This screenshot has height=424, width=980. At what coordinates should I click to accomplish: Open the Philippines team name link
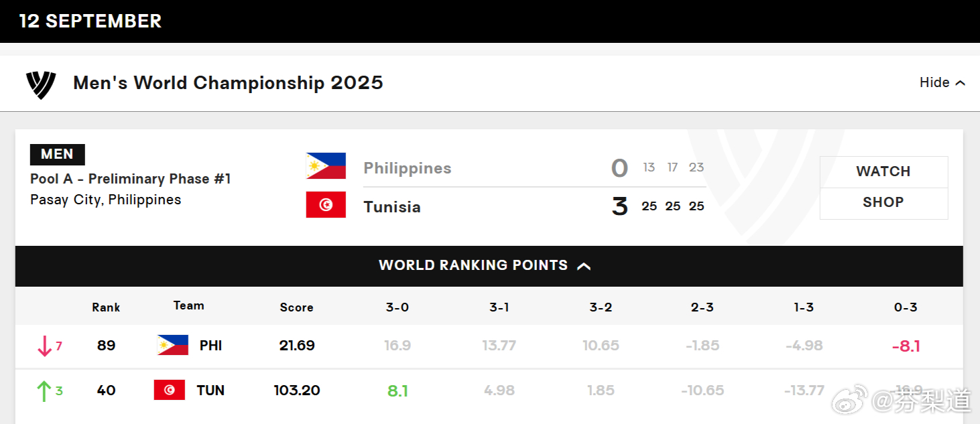407,168
